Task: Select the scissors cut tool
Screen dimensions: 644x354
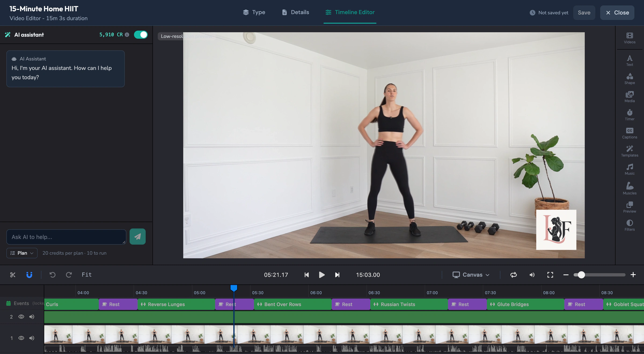Action: coord(13,274)
